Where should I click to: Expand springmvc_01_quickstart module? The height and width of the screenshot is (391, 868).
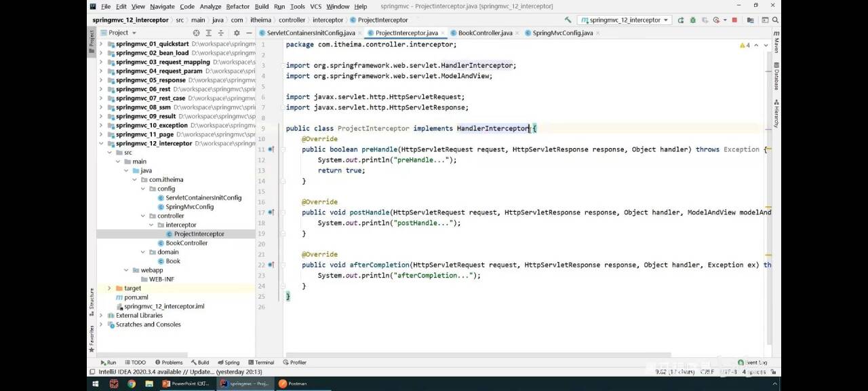click(102, 44)
